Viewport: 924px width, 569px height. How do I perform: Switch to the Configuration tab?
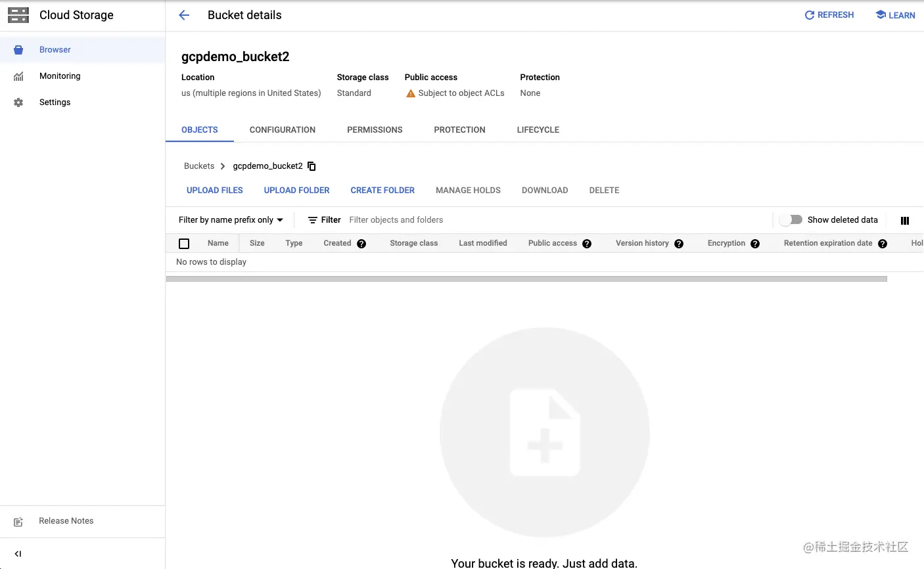(x=283, y=130)
